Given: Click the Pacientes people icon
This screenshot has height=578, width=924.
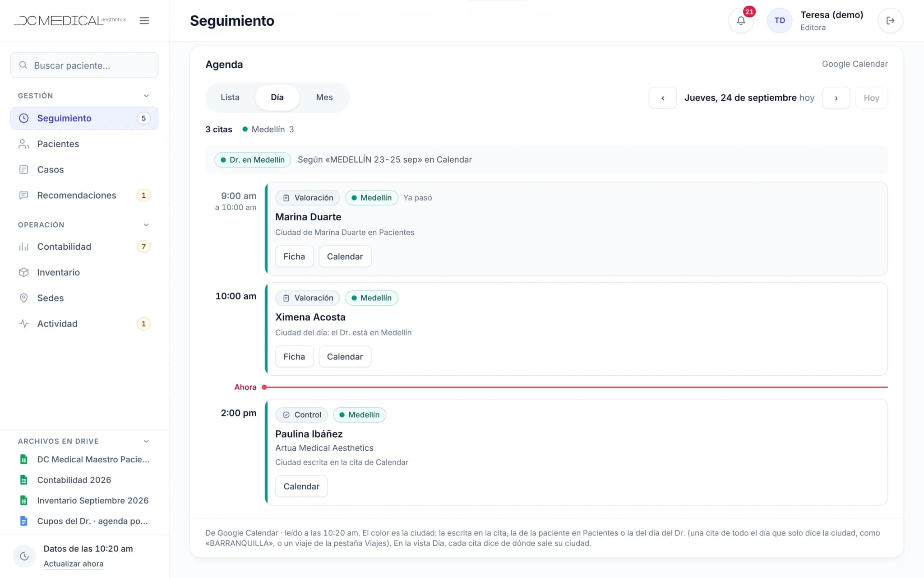Looking at the screenshot, I should click(24, 144).
